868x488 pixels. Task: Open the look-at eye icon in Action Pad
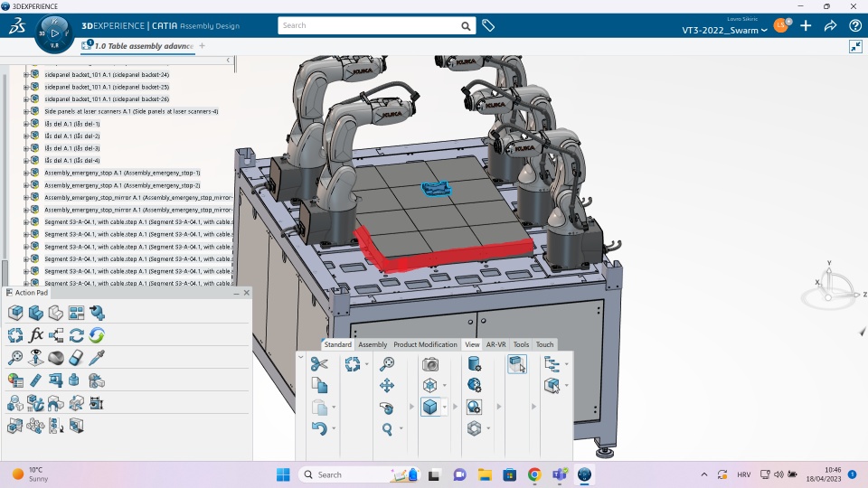(x=36, y=358)
